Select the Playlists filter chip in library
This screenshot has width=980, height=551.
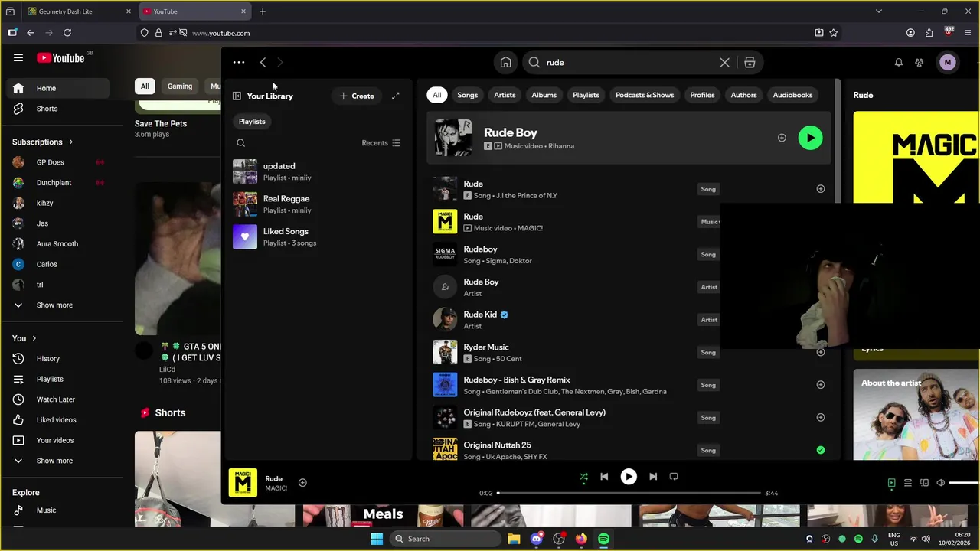click(x=252, y=122)
